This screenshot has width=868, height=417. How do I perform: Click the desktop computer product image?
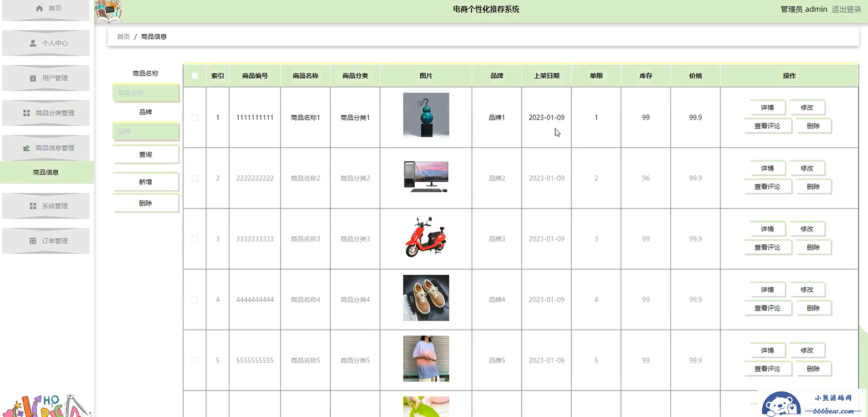coord(426,177)
